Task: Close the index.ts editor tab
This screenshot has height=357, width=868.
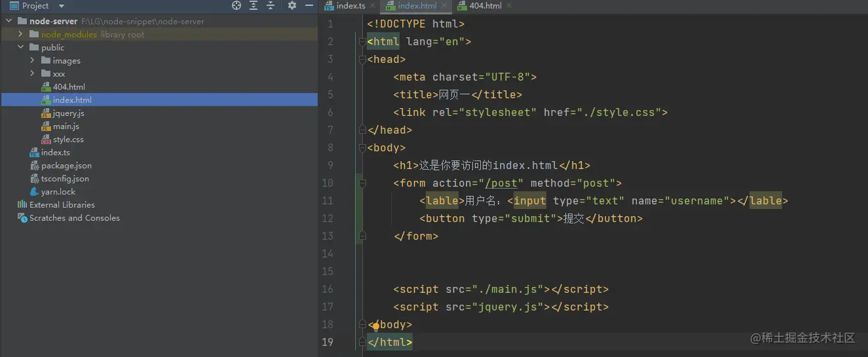Action: point(373,6)
